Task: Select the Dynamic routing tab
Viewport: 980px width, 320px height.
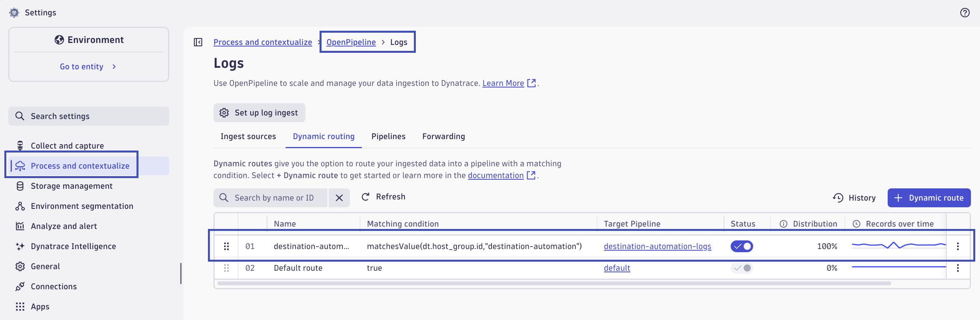Action: 324,136
